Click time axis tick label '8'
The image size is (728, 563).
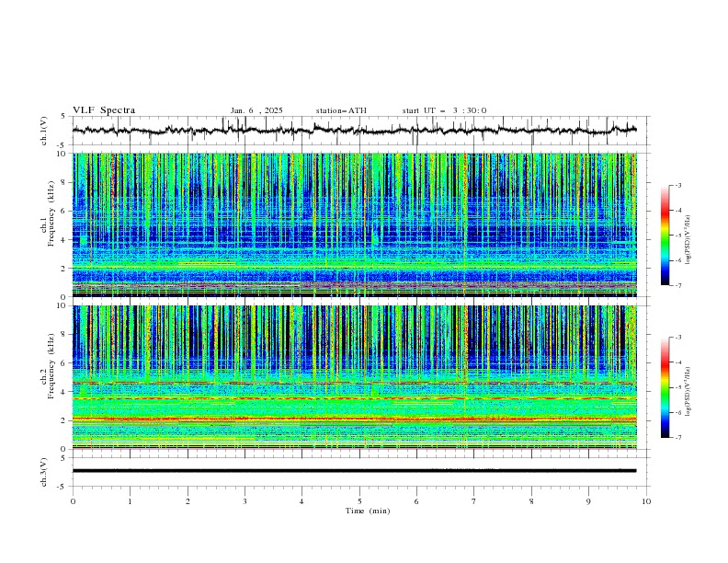pyautogui.click(x=531, y=501)
